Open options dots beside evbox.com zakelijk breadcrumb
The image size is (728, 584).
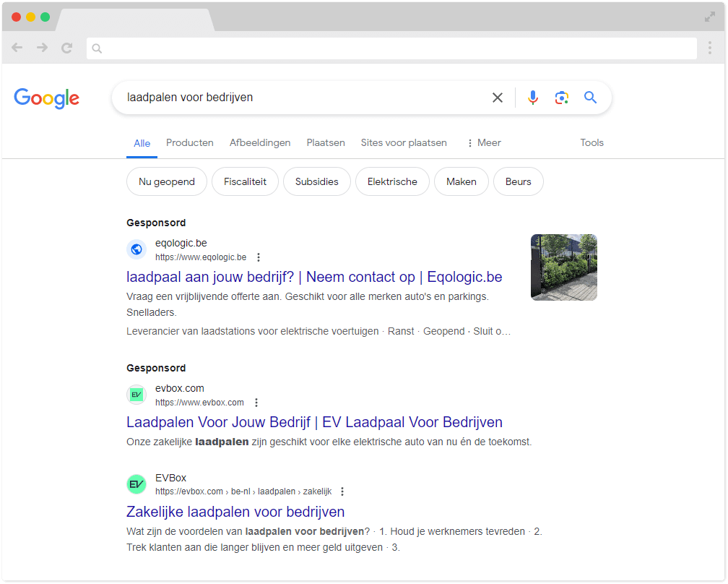tap(342, 491)
